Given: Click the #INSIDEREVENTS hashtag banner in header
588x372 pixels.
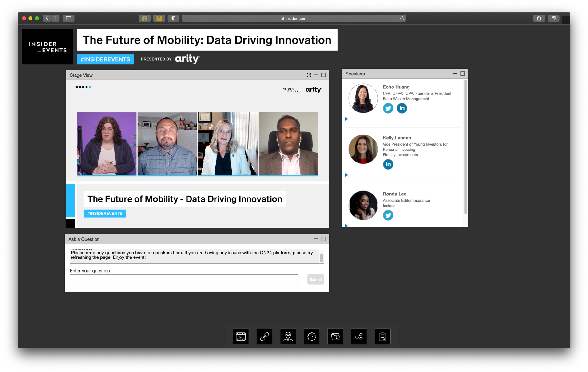Looking at the screenshot, I should [106, 59].
